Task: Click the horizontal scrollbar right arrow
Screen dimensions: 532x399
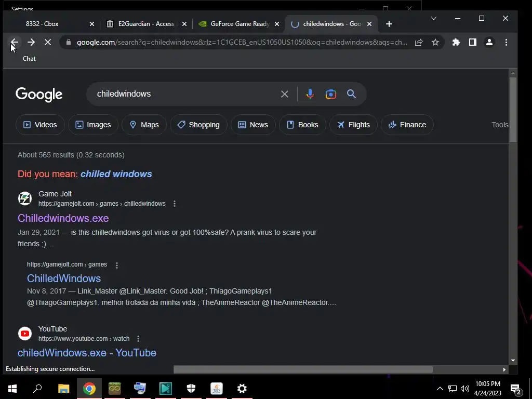Action: pyautogui.click(x=504, y=369)
